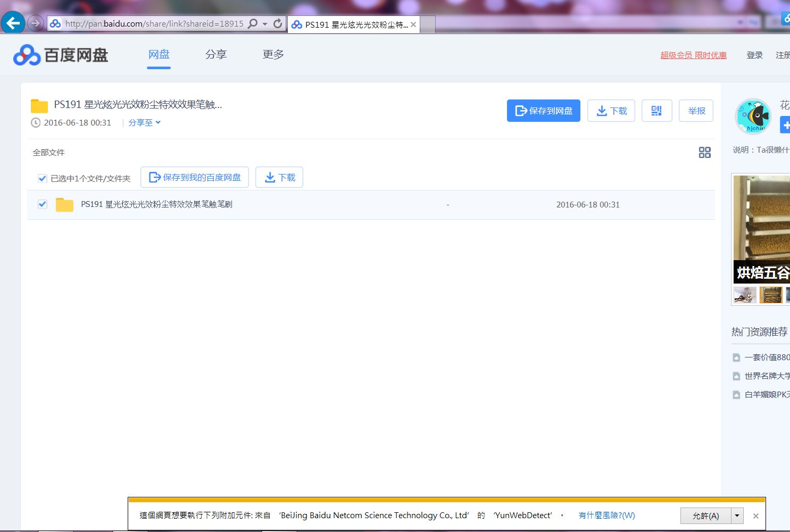Select the PS191 browser tab
This screenshot has height=532, width=790.
point(354,24)
